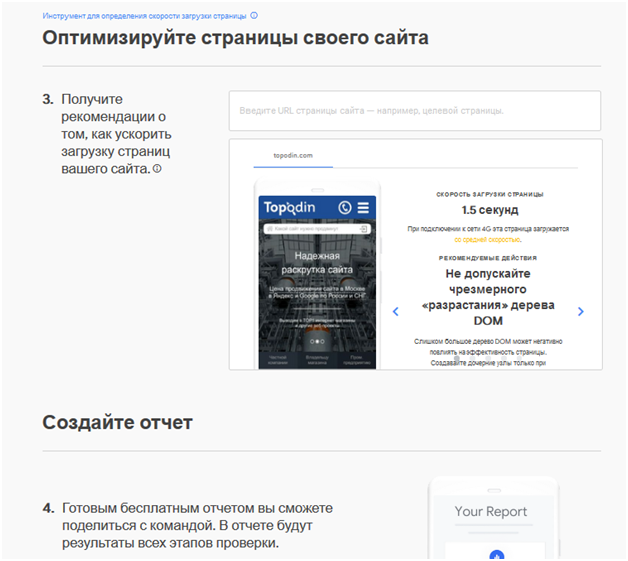Open 'Инструмент для определения скорости загрузки страницы' link

click(x=144, y=16)
